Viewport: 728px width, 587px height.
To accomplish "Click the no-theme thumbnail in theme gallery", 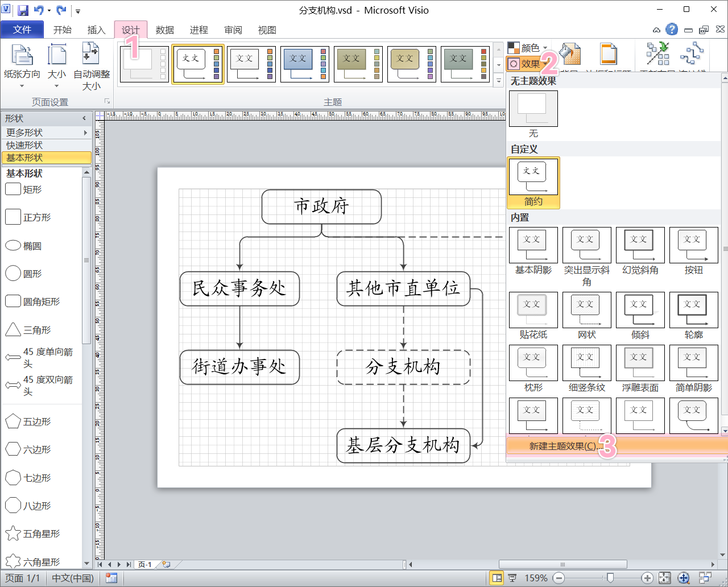I will click(145, 64).
